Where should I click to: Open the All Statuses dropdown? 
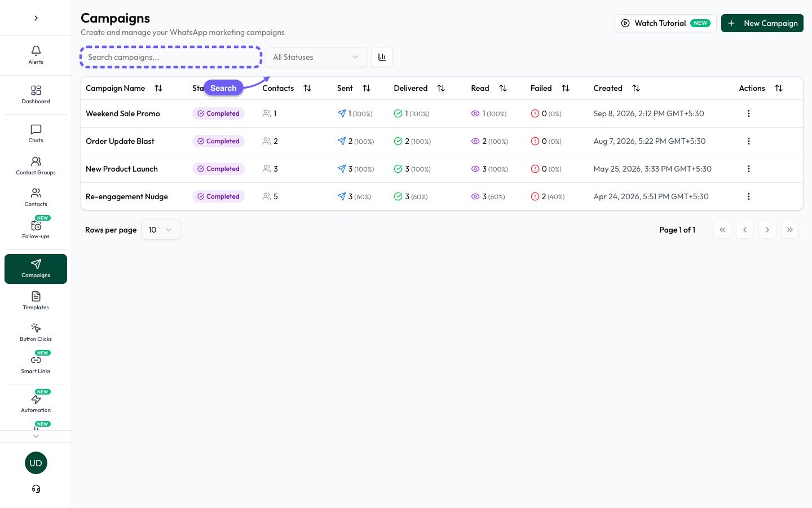click(x=316, y=57)
